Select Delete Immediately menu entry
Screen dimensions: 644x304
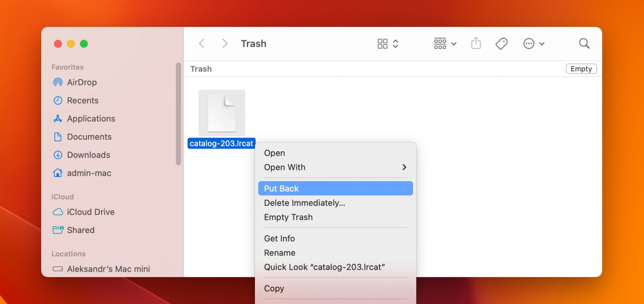304,203
